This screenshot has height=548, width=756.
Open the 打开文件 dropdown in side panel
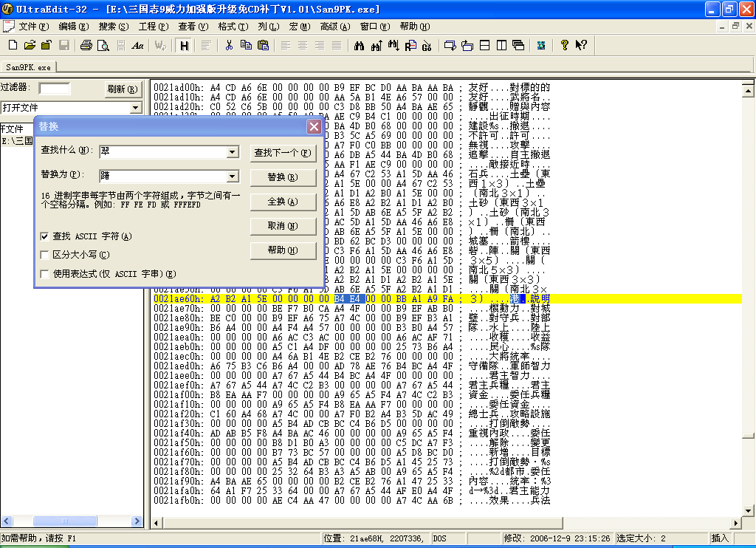(134, 108)
